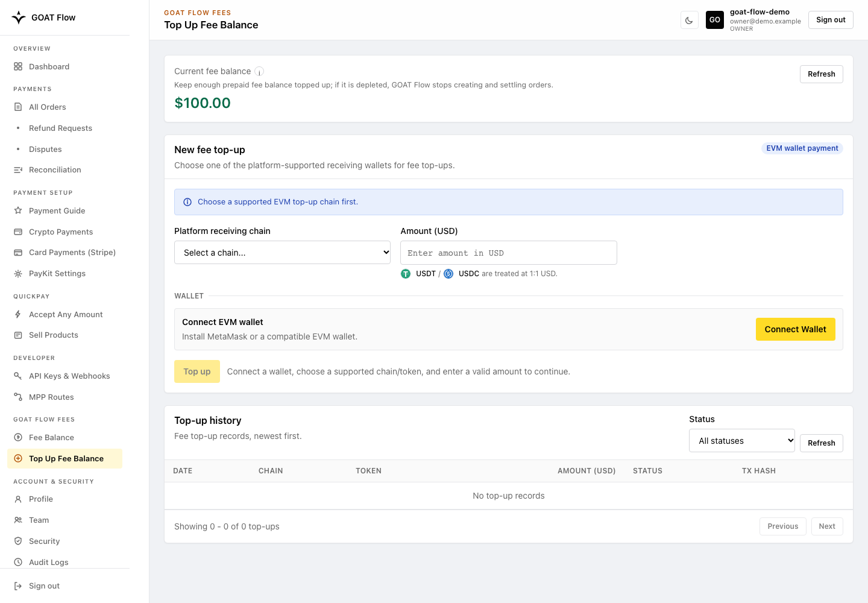The image size is (868, 603).
Task: Click the USDT token icon
Action: tap(406, 274)
